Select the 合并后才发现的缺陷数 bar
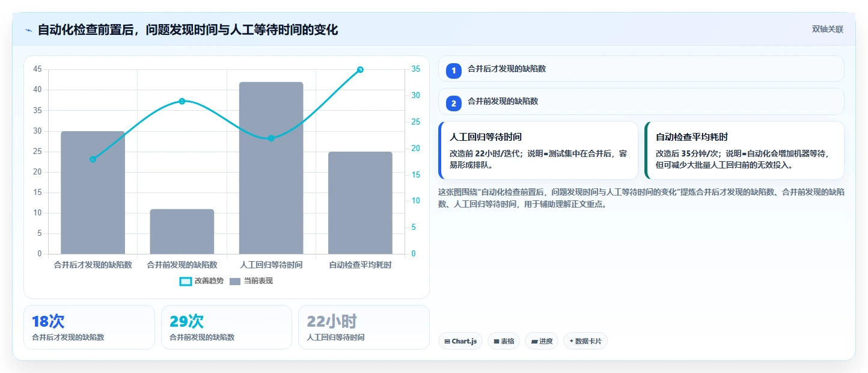 [93, 193]
